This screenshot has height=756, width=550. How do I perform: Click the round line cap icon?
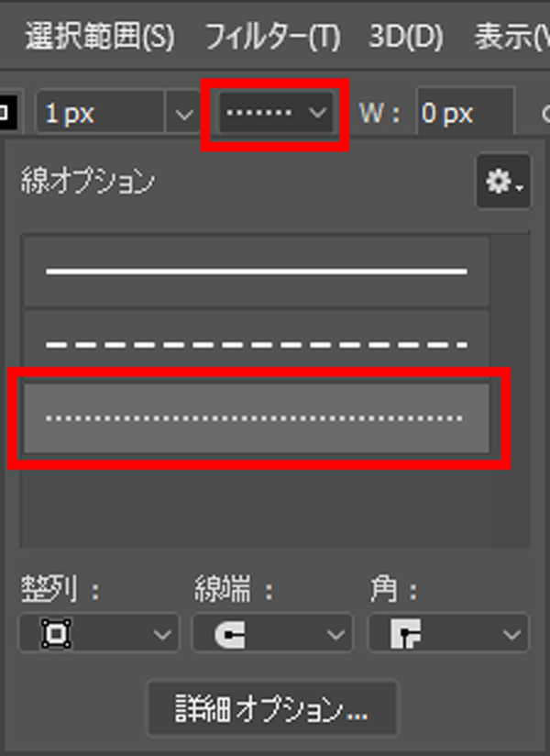(230, 634)
